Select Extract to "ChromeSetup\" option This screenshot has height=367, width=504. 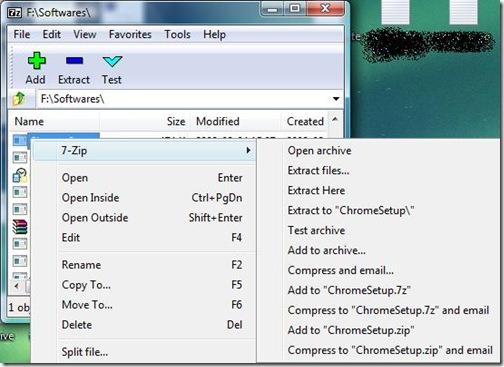(x=351, y=210)
